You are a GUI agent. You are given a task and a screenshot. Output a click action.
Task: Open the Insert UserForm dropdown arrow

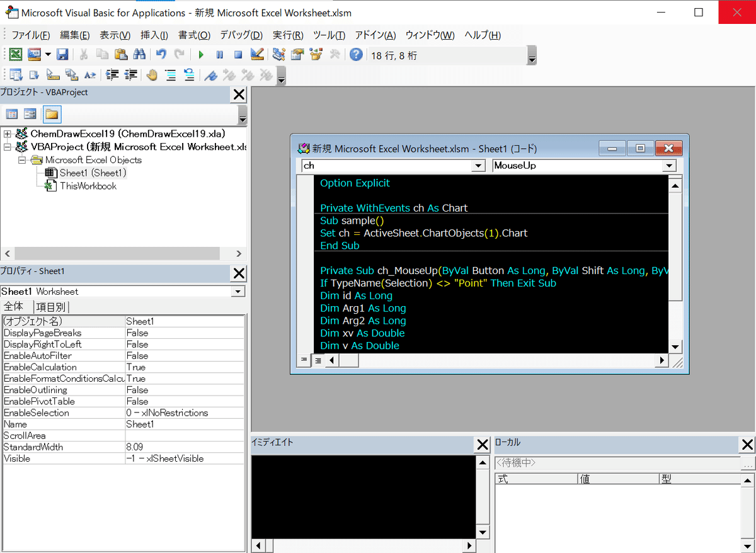tap(47, 55)
